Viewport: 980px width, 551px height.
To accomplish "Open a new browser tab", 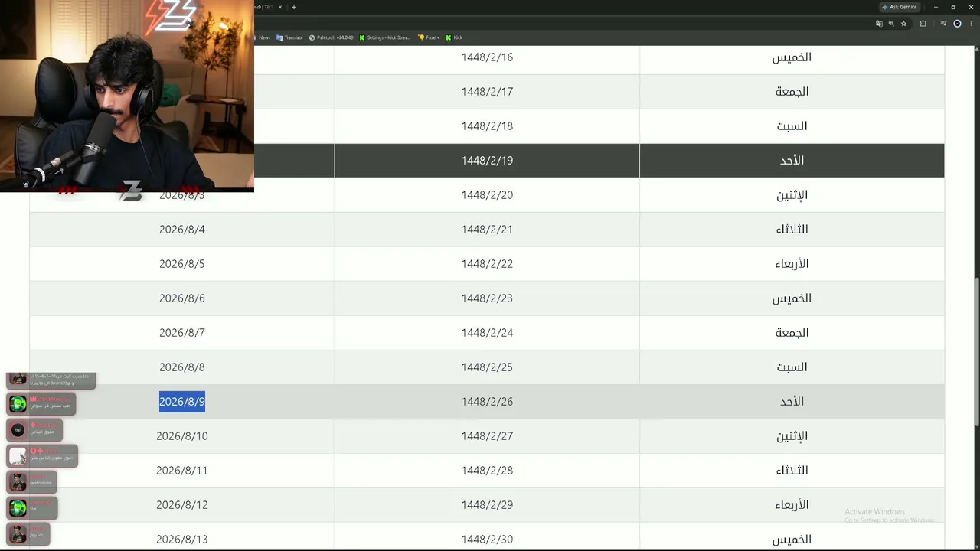I will click(x=293, y=7).
